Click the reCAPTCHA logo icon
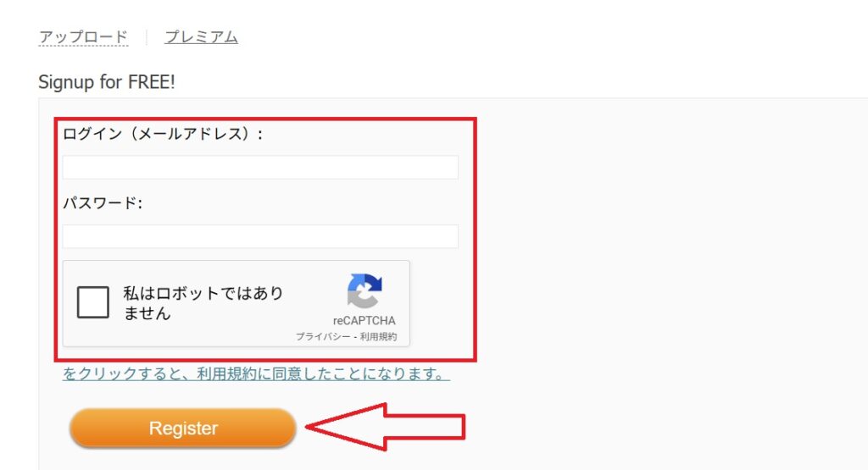This screenshot has width=868, height=470. click(364, 290)
